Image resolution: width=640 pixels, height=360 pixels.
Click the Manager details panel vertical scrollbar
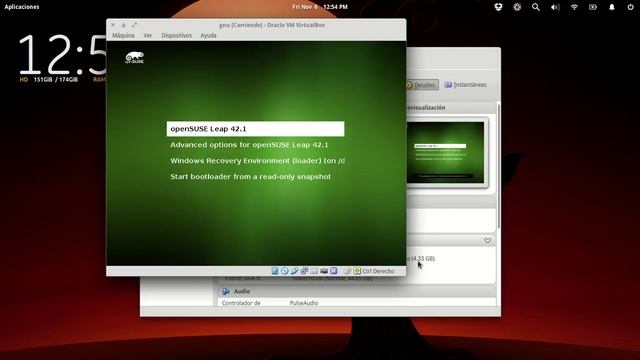(498, 165)
